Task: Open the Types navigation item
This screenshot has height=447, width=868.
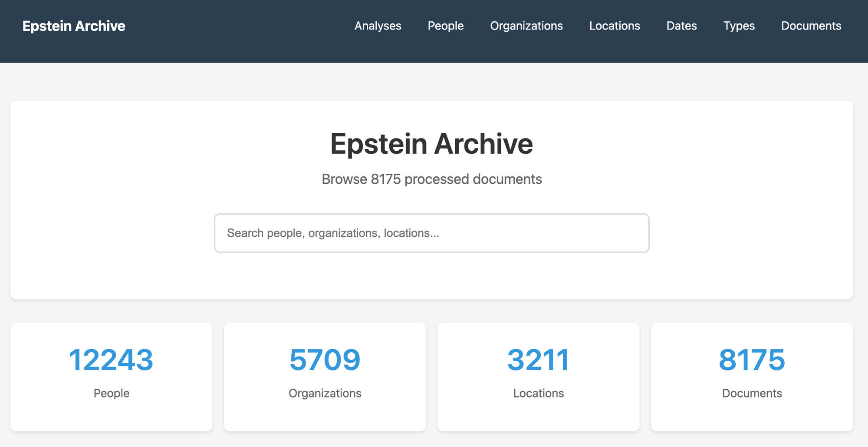Action: point(739,26)
